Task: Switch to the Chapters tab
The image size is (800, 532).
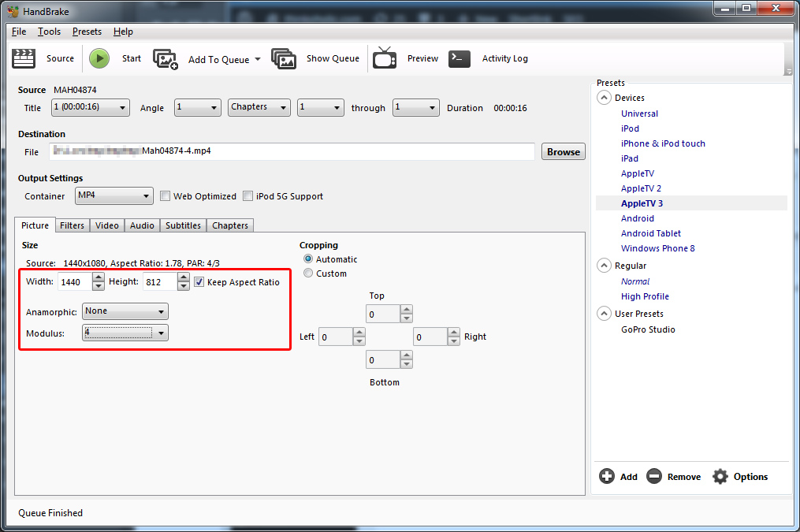Action: coord(230,225)
